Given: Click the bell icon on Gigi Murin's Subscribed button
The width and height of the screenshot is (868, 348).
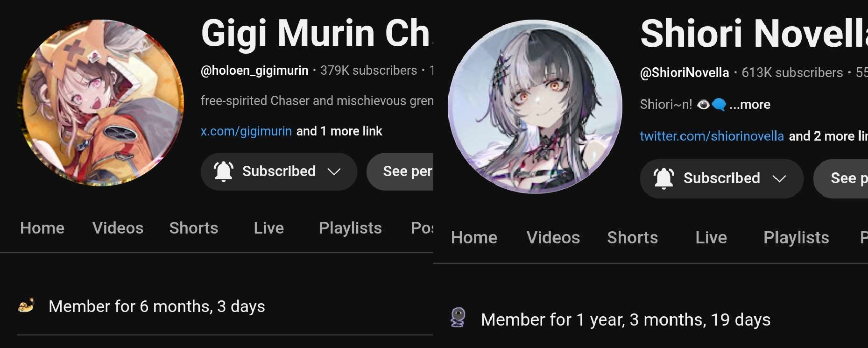Looking at the screenshot, I should click(x=223, y=171).
